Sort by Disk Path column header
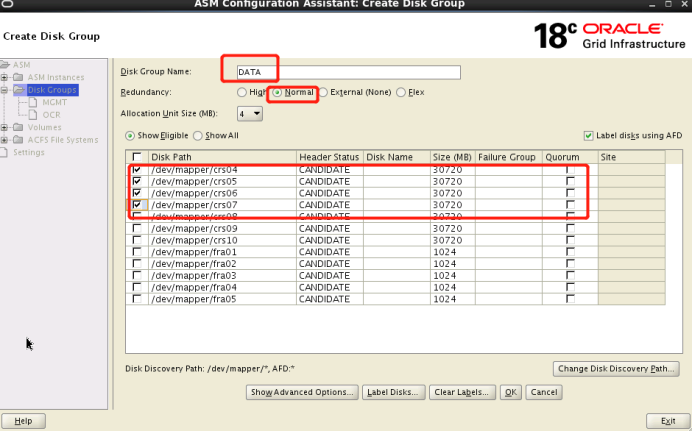This screenshot has height=432, width=692. [222, 157]
